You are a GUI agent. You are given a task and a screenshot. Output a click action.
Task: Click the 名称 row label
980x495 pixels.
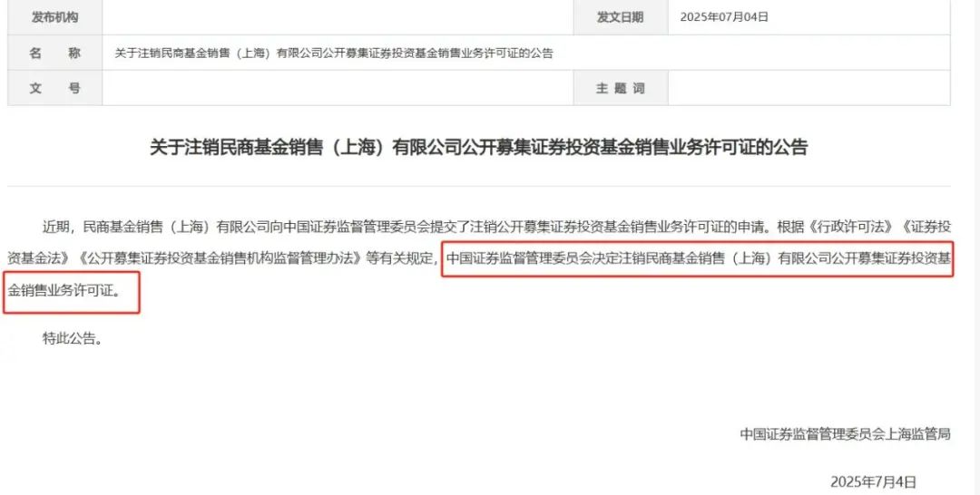[55, 53]
